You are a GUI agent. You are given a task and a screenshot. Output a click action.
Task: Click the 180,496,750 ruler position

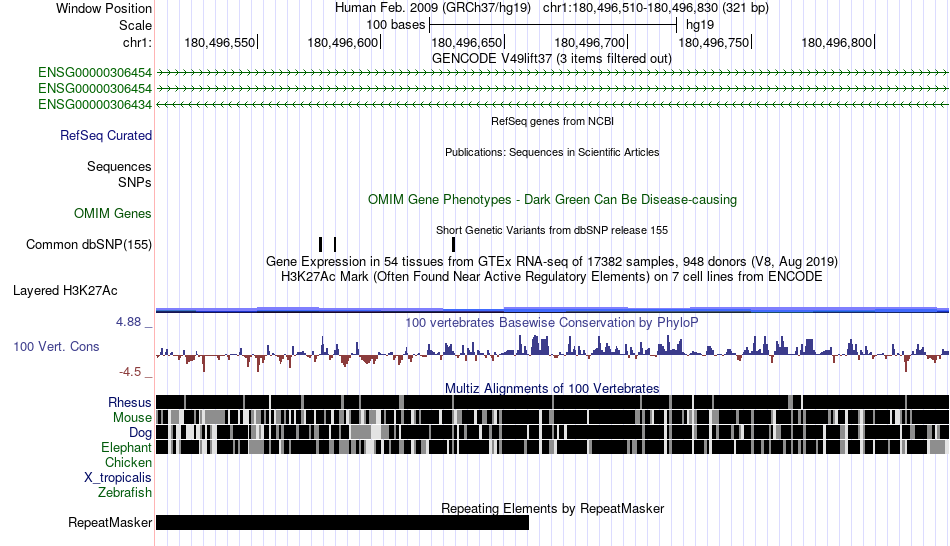coord(714,42)
